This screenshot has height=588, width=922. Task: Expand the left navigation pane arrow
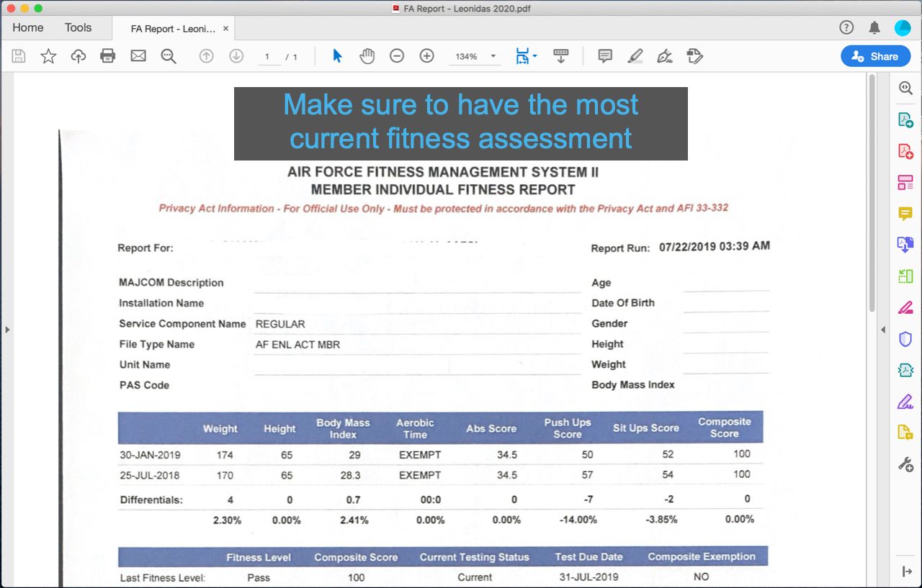(7, 330)
